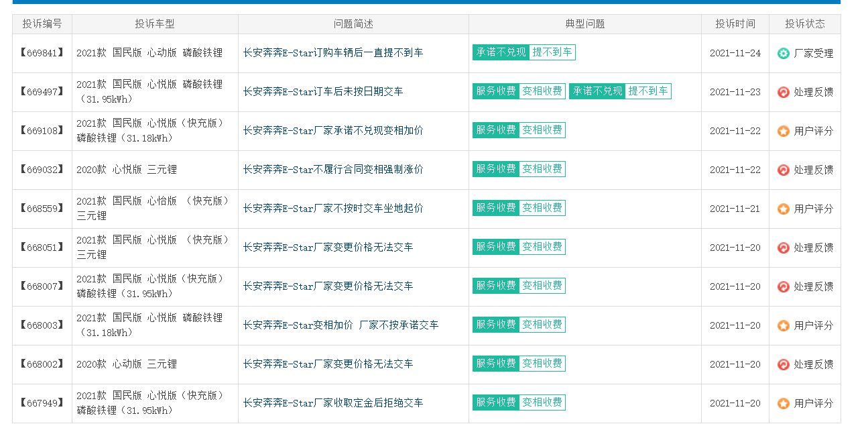
Task: Click 服务收费 tag in row 668051
Action: (496, 247)
